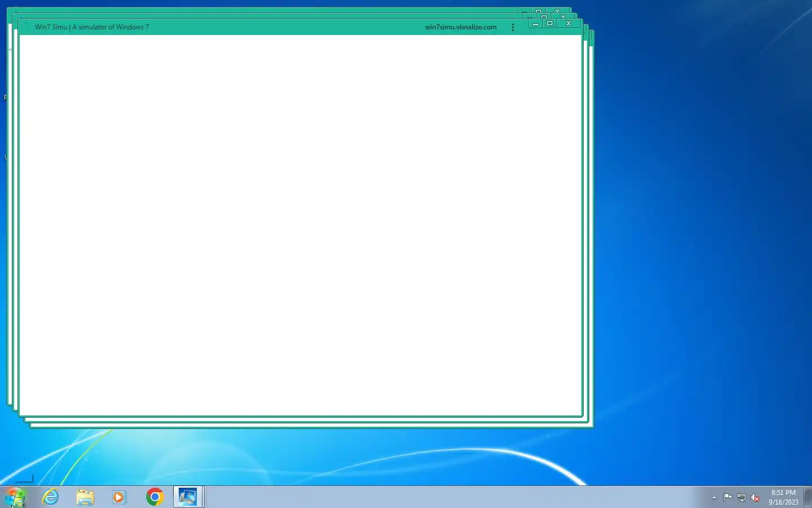812x508 pixels.
Task: Launch Internet Explorer from the taskbar
Action: [x=51, y=497]
